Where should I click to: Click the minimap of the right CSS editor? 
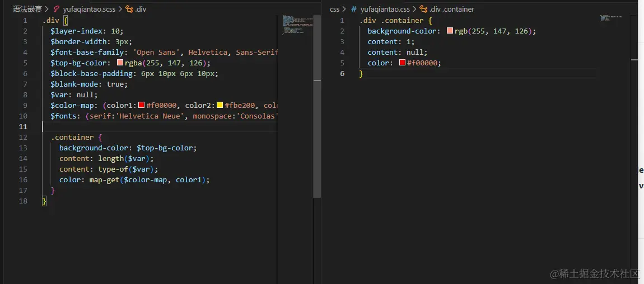coord(611,18)
